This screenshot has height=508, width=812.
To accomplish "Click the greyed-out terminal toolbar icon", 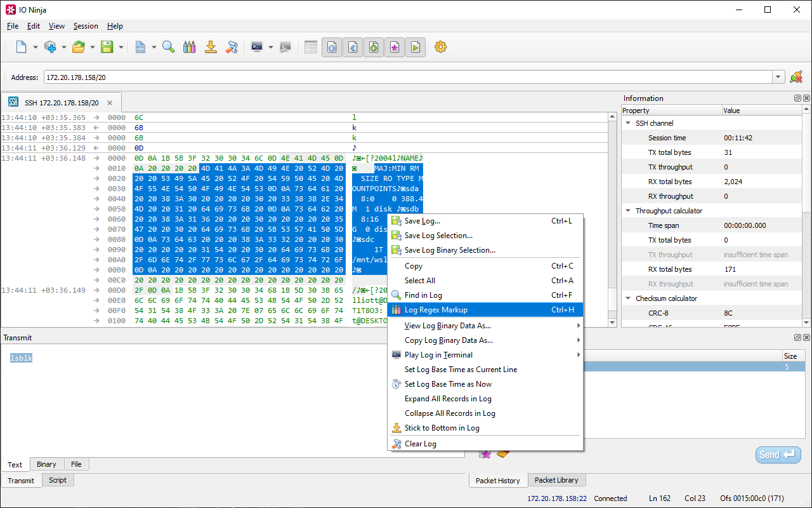I will click(x=285, y=47).
